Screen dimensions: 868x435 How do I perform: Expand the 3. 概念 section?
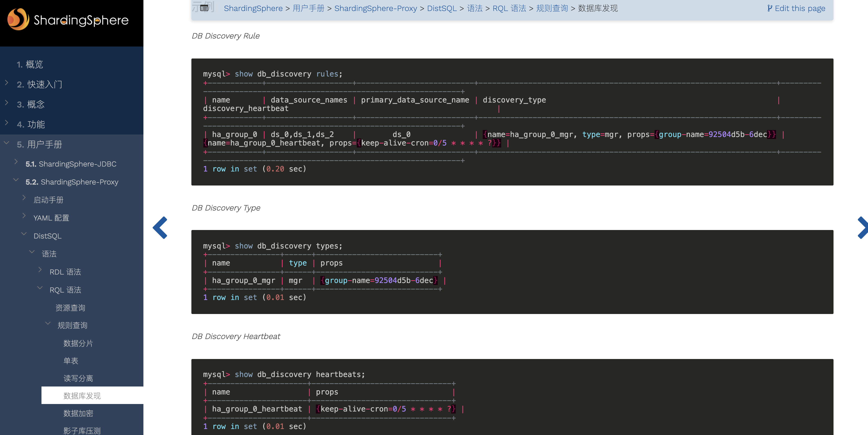point(7,102)
